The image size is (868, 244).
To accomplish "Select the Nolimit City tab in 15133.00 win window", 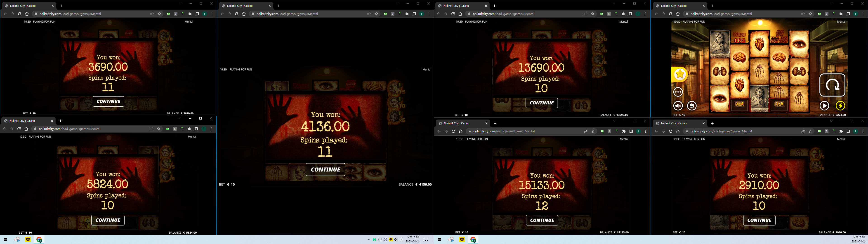I will coord(463,123).
